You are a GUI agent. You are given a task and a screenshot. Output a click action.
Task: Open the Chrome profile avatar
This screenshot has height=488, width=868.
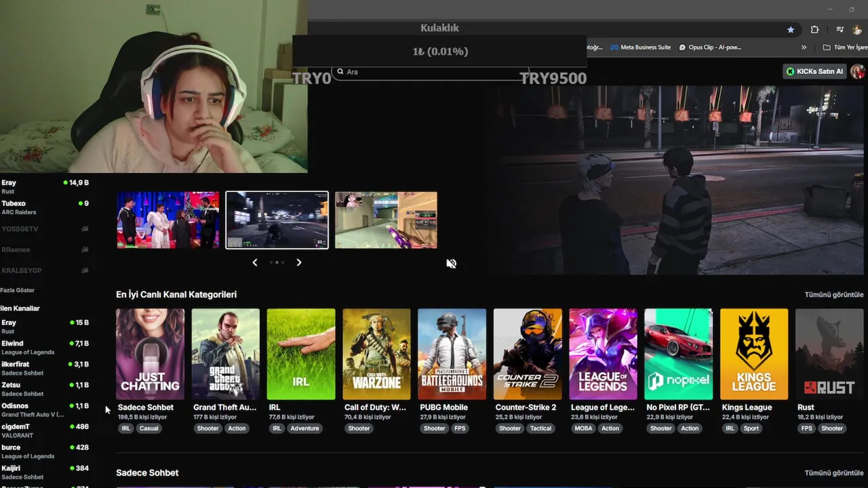coord(857,30)
